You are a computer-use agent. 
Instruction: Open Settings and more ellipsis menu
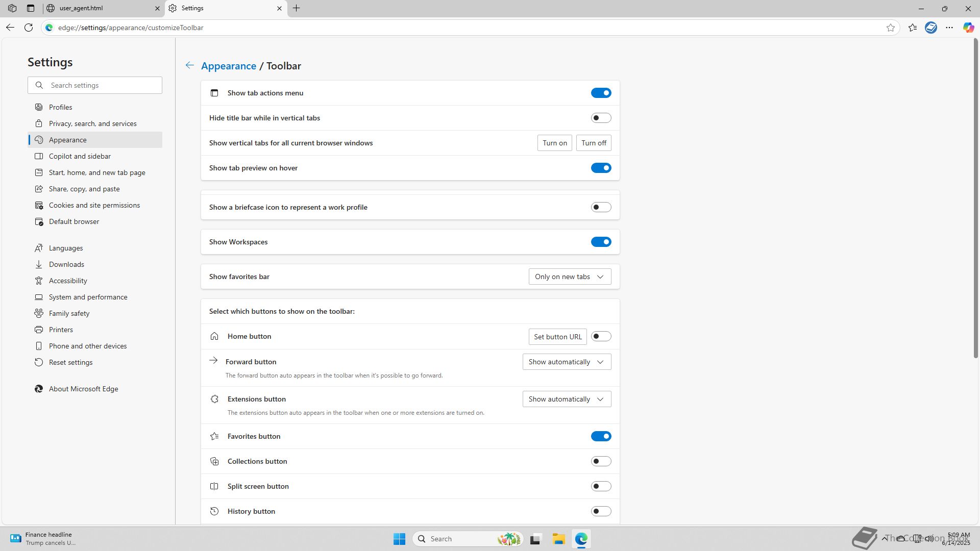pos(949,28)
